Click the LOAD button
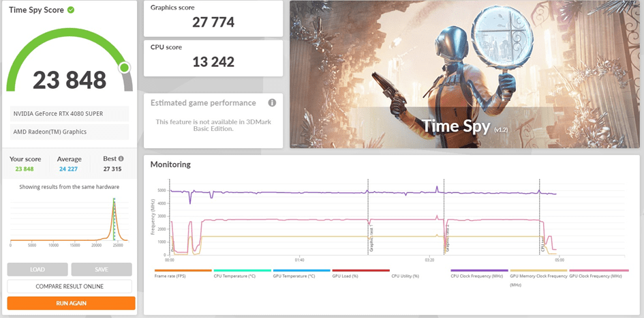 click(37, 270)
